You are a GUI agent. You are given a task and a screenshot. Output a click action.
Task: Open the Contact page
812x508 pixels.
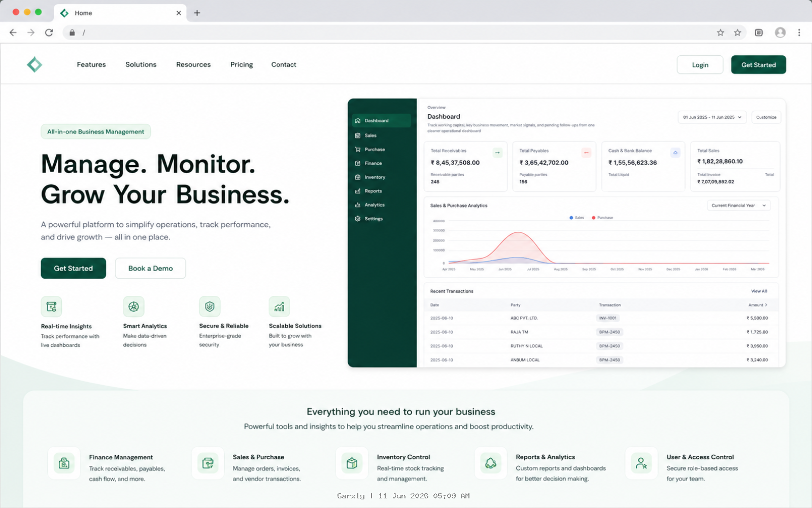(284, 64)
